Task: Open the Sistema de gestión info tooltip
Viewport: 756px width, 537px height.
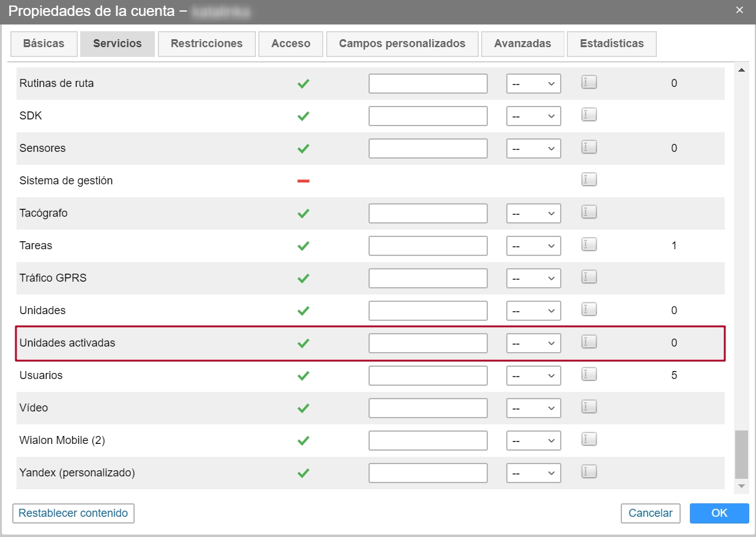Action: (588, 179)
